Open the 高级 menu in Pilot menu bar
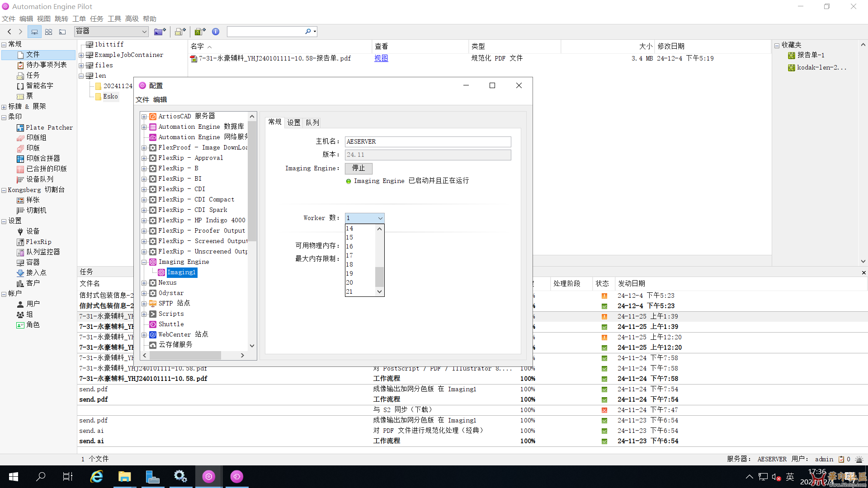 tap(132, 19)
